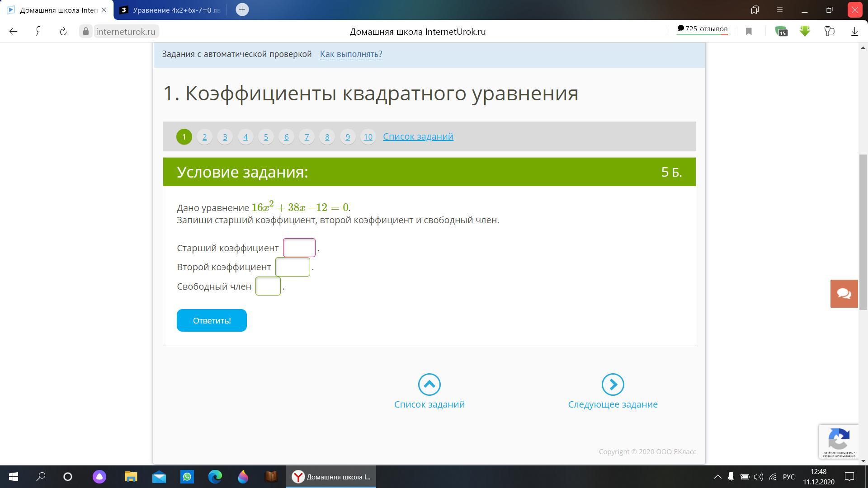This screenshot has height=488, width=868.
Task: Click the browser back arrow
Action: [13, 31]
